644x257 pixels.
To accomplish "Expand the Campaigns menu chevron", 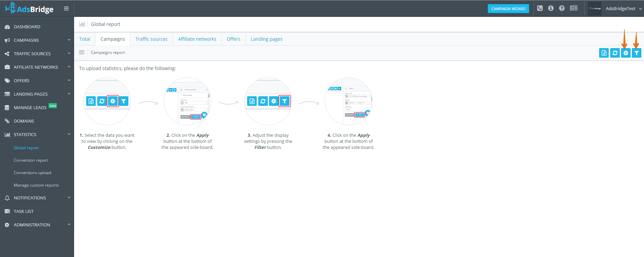I will pos(69,40).
